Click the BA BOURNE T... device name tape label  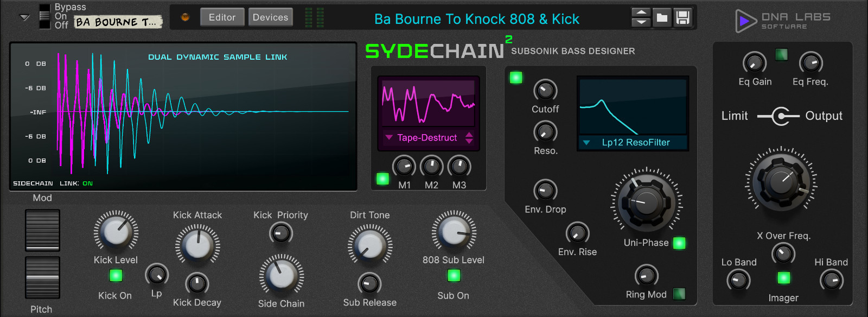(x=118, y=22)
